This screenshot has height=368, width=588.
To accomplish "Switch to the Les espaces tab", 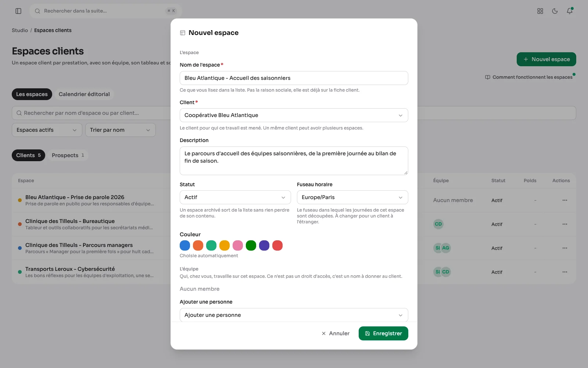I will tap(32, 94).
